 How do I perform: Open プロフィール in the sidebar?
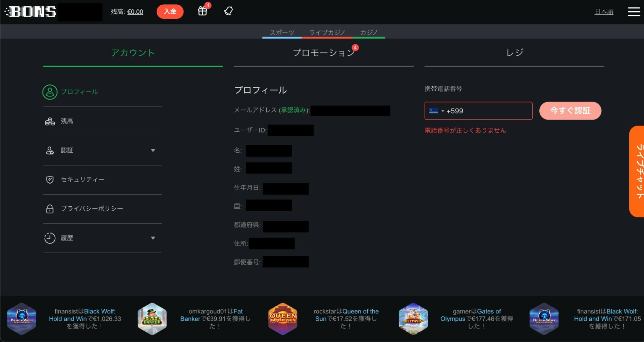[x=79, y=92]
